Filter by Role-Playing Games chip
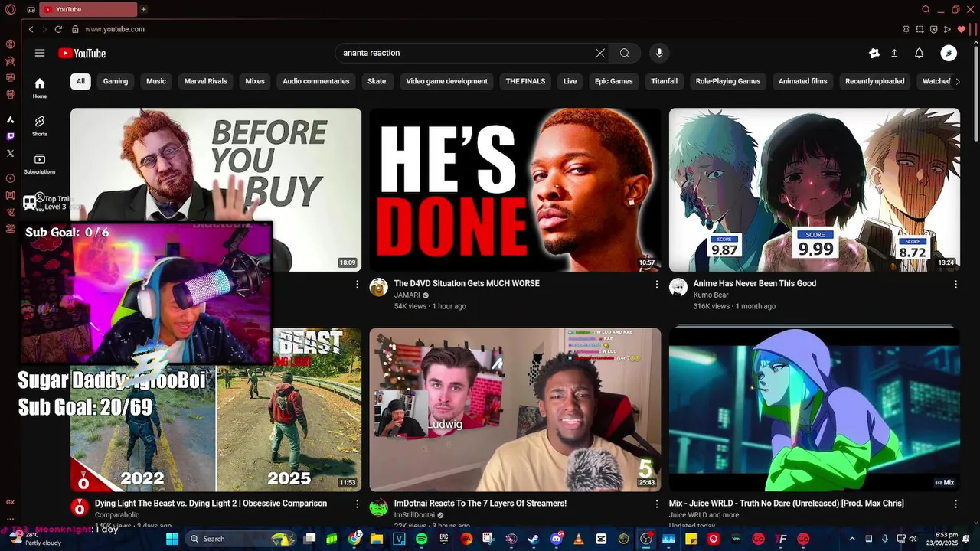The height and width of the screenshot is (551, 980). coord(728,81)
